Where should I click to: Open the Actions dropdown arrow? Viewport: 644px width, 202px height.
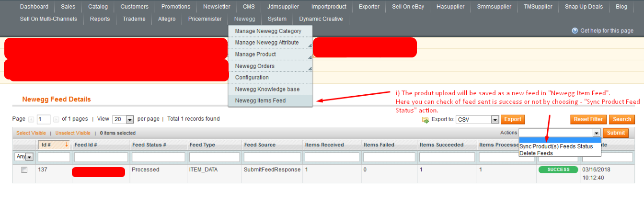click(597, 133)
